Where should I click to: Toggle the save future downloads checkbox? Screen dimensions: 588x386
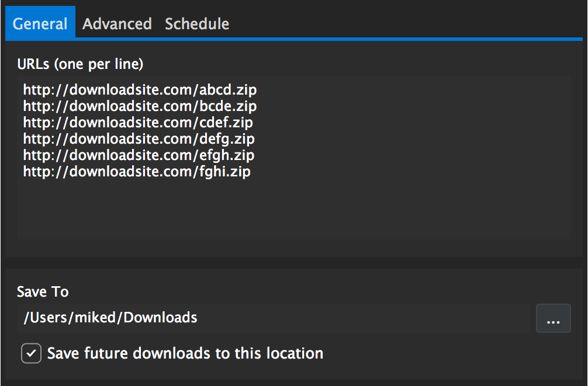(x=32, y=353)
